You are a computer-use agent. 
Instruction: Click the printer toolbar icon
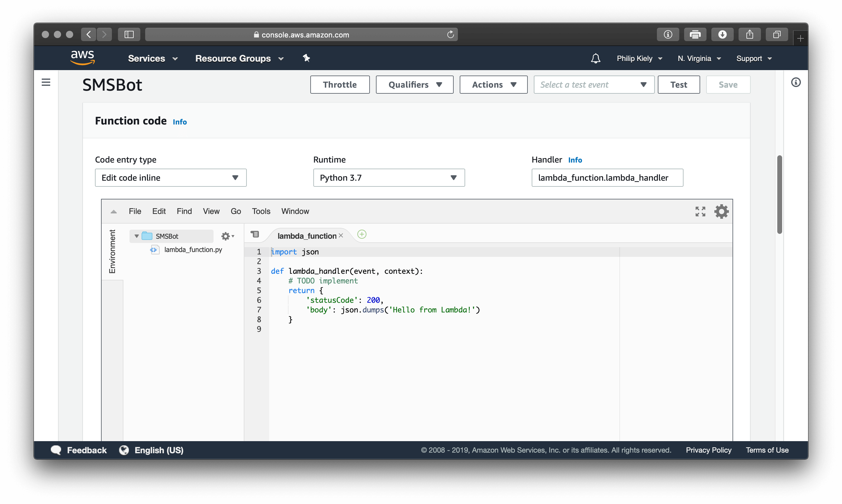[x=695, y=34]
